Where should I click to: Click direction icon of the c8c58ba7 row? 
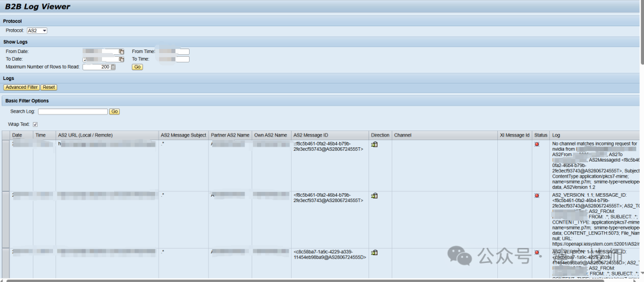click(x=374, y=252)
